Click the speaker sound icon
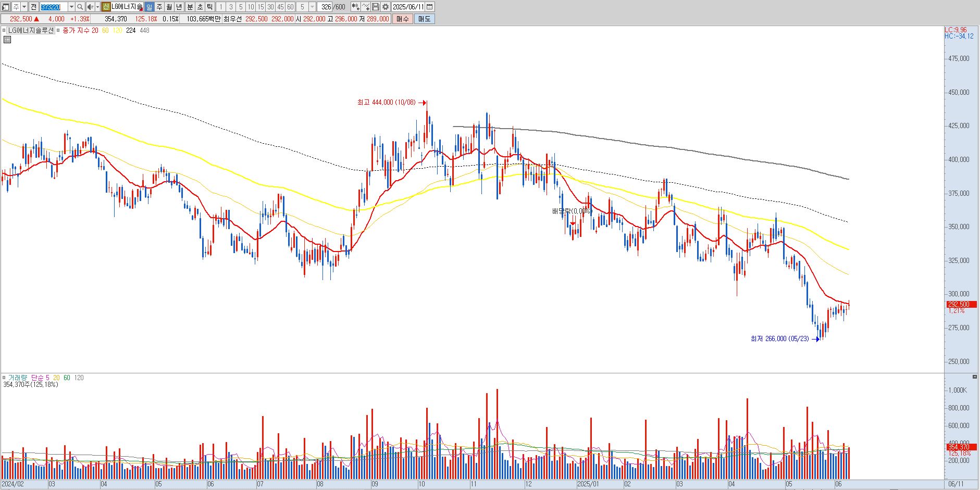This screenshot has height=490, width=980. click(x=90, y=7)
